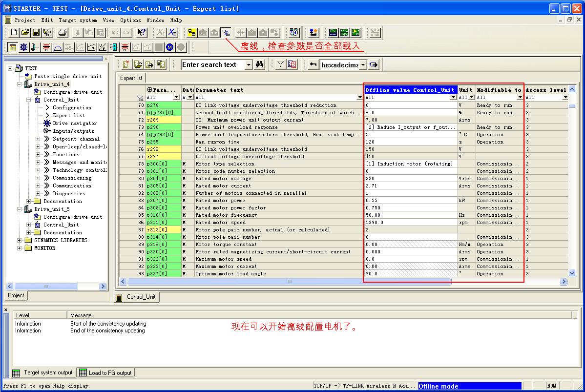Open the Offline value column filter dropdown
585x392 pixels.
click(x=453, y=98)
